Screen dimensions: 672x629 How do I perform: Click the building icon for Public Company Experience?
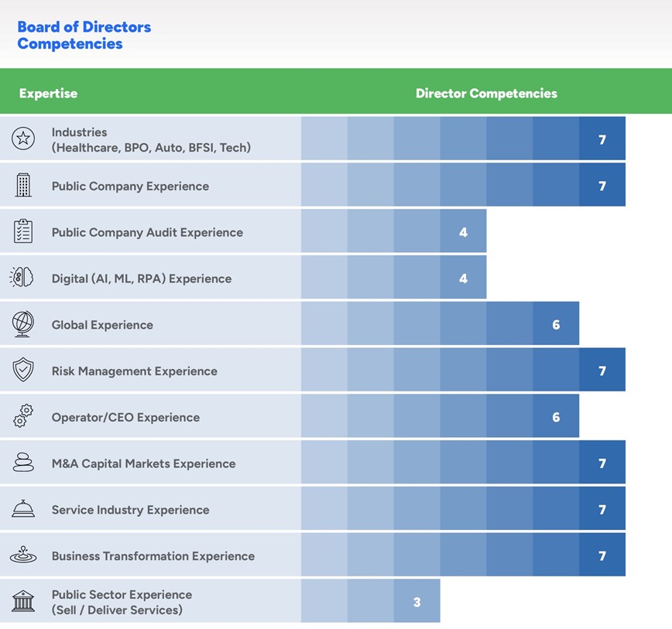(23, 185)
